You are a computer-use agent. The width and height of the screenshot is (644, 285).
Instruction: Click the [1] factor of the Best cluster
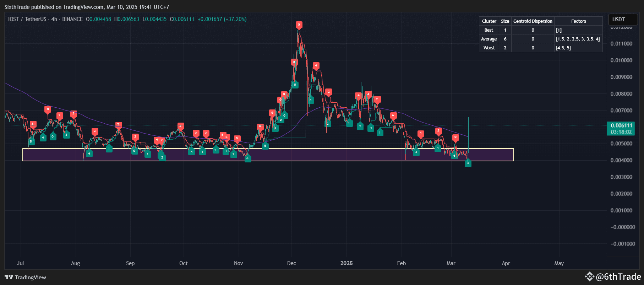559,30
